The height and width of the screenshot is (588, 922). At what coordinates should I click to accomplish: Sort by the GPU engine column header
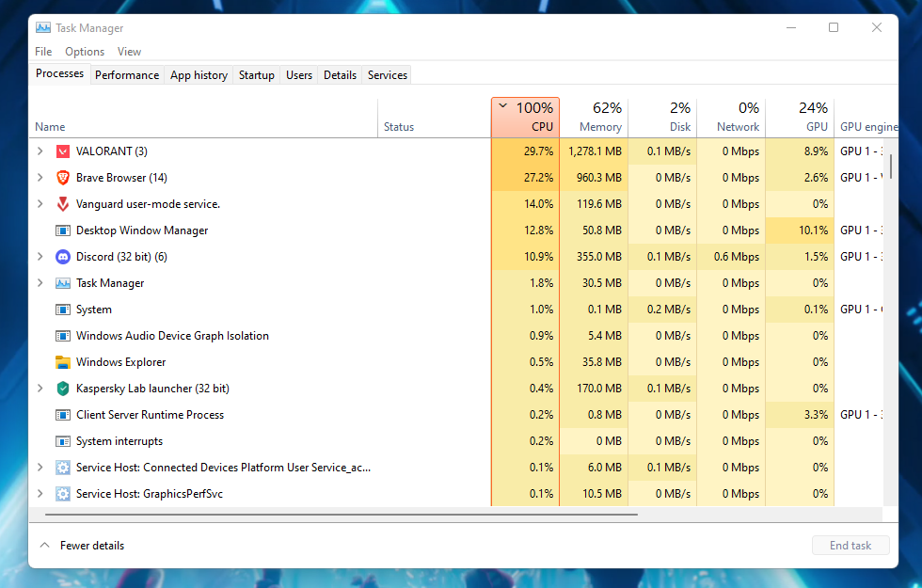(x=866, y=118)
